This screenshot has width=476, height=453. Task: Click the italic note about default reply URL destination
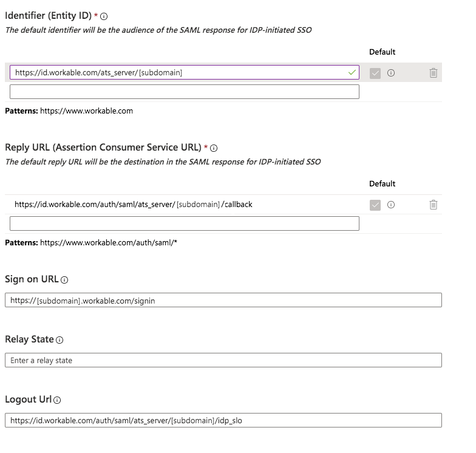[x=163, y=162]
